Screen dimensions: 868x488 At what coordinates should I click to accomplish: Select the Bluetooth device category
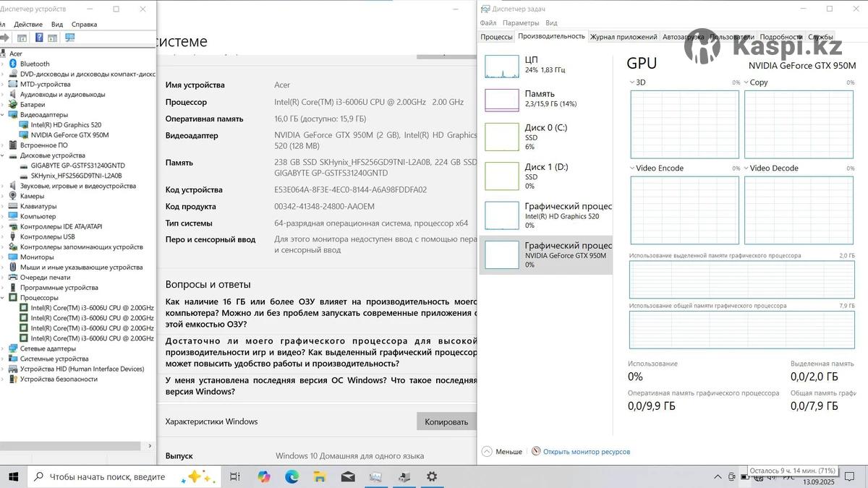tap(35, 64)
